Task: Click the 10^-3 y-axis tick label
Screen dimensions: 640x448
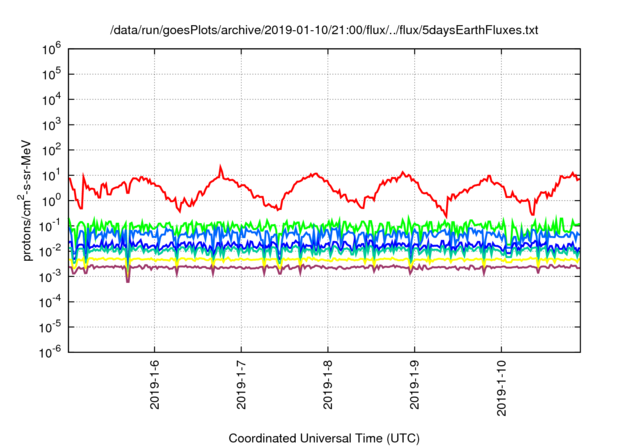Action: [x=50, y=277]
